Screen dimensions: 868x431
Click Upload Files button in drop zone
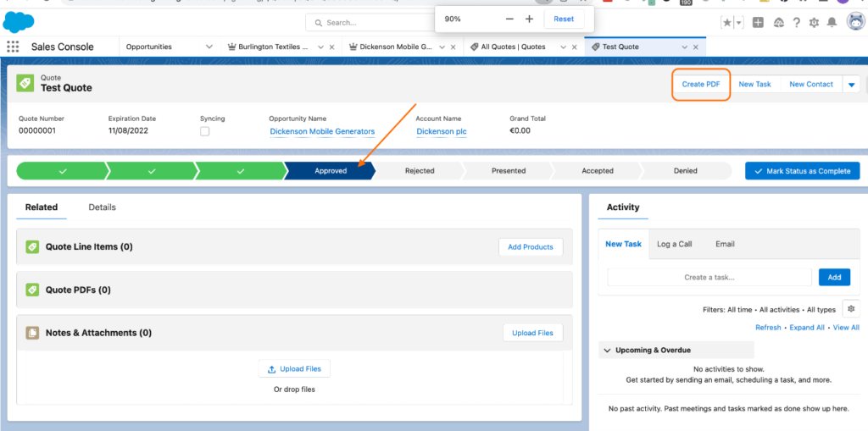(x=294, y=369)
